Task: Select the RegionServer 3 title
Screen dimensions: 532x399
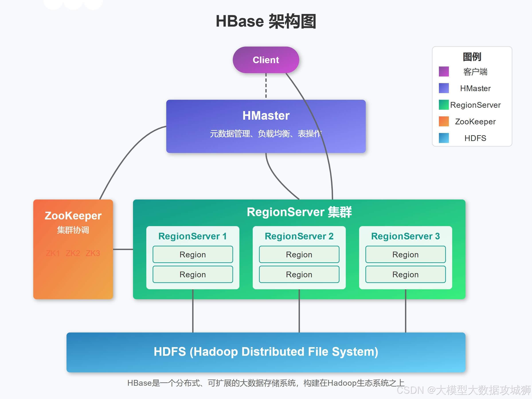Action: [x=405, y=236]
